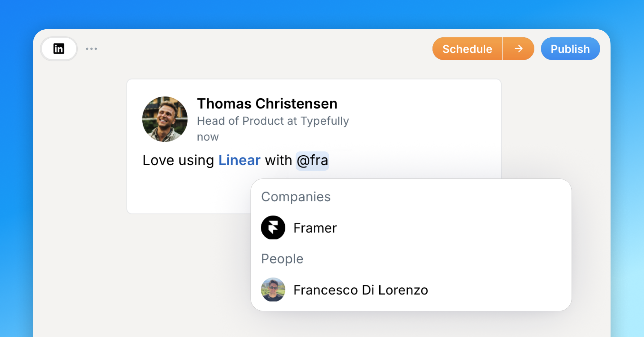Select Francesco Di Lorenzo from People
This screenshot has height=337, width=644.
pyautogui.click(x=360, y=290)
